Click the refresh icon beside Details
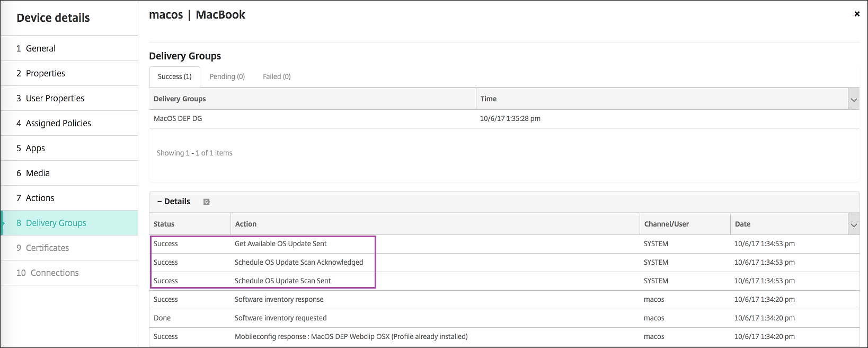 [207, 202]
